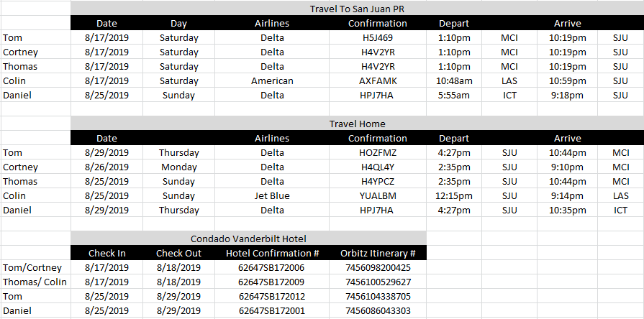644x319 pixels.
Task: Select the 12:15pm departure time cell
Action: coord(454,195)
